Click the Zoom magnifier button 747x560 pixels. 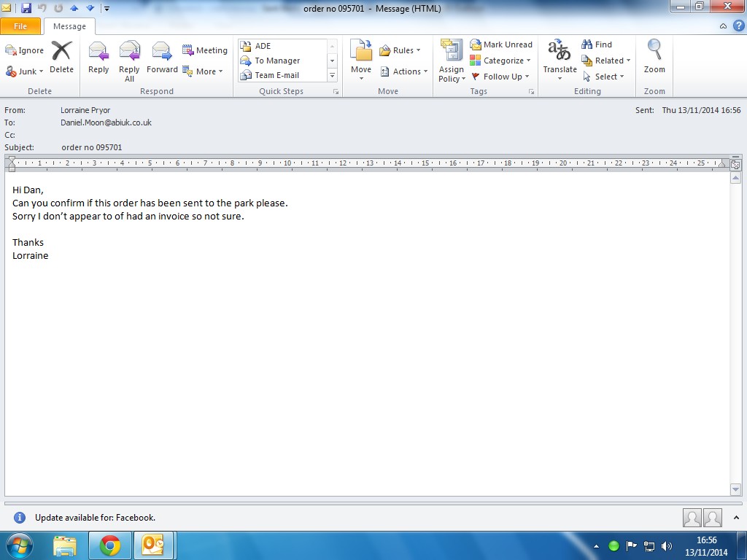tap(654, 57)
